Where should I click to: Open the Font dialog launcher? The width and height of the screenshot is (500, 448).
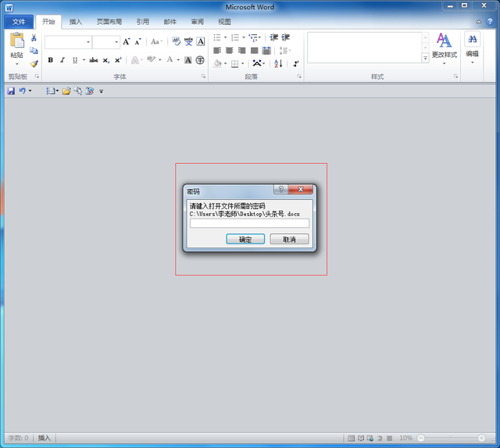(203, 76)
